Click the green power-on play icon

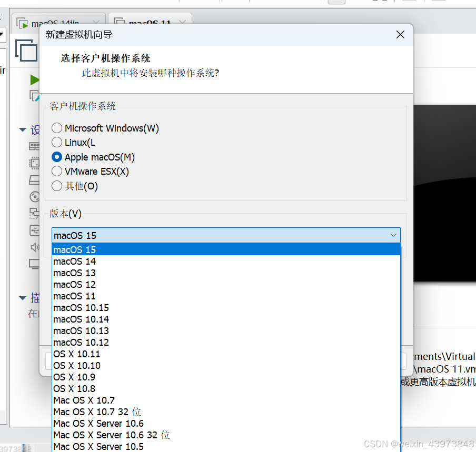(x=35, y=80)
